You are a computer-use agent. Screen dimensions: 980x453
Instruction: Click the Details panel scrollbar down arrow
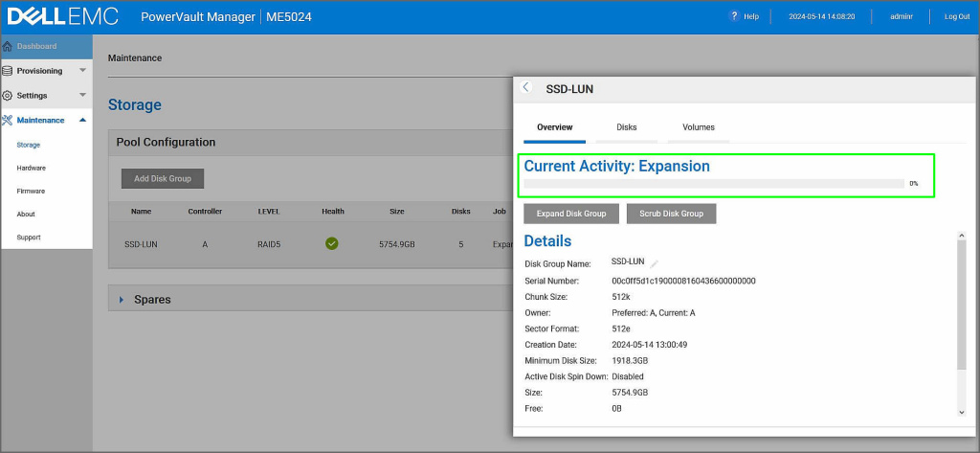coord(961,412)
